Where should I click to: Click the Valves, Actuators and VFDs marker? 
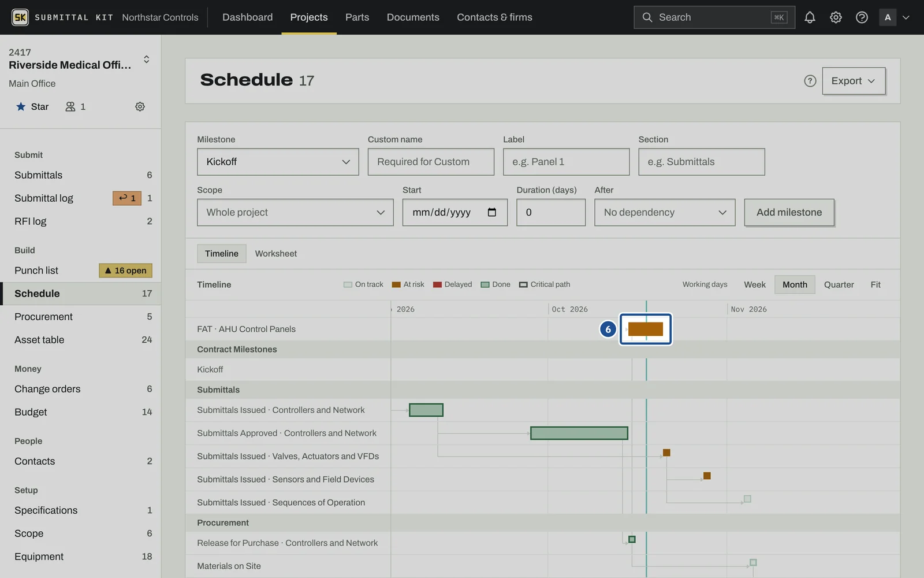tap(666, 453)
